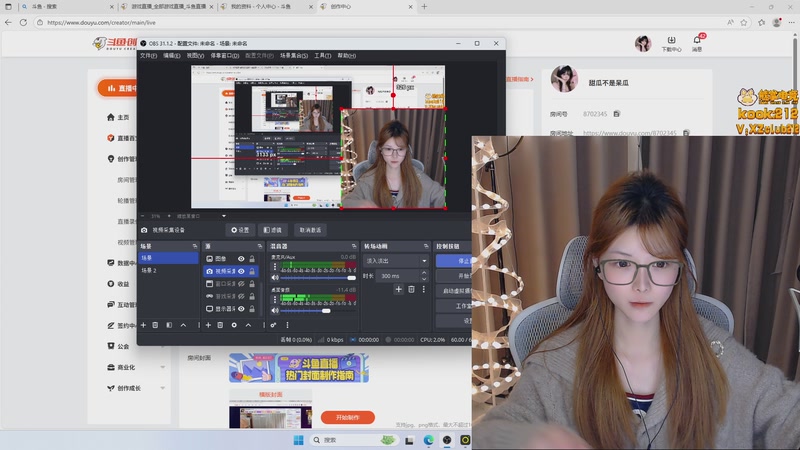Open scene filters icon in Scenes panel

coord(169,325)
